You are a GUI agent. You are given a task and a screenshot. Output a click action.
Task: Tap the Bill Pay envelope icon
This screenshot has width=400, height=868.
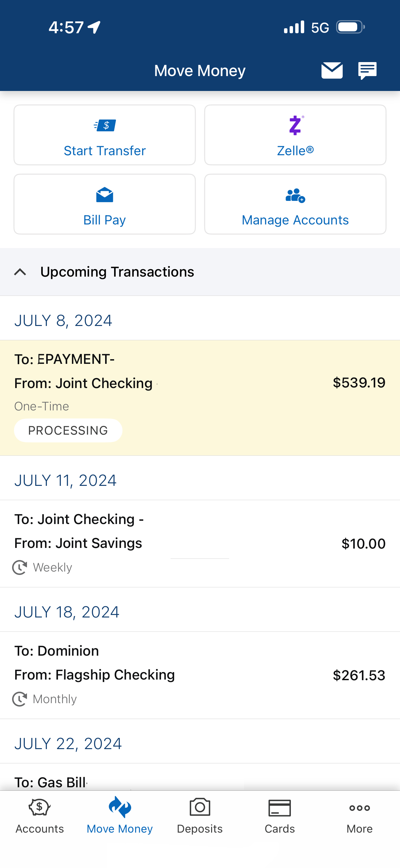[105, 194]
